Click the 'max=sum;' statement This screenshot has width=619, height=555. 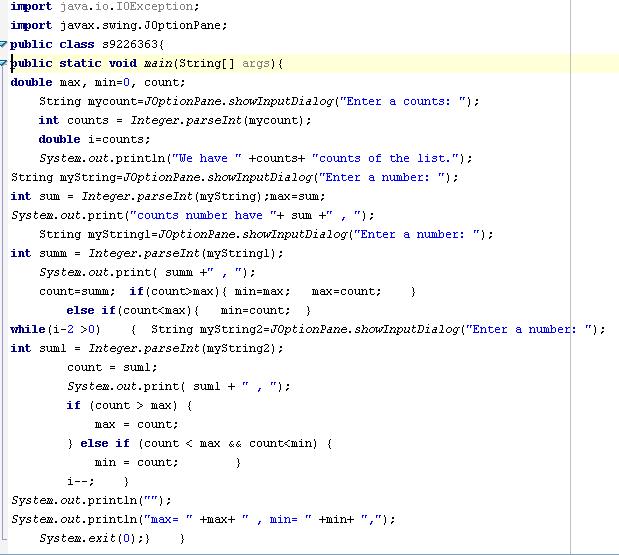pyautogui.click(x=297, y=196)
